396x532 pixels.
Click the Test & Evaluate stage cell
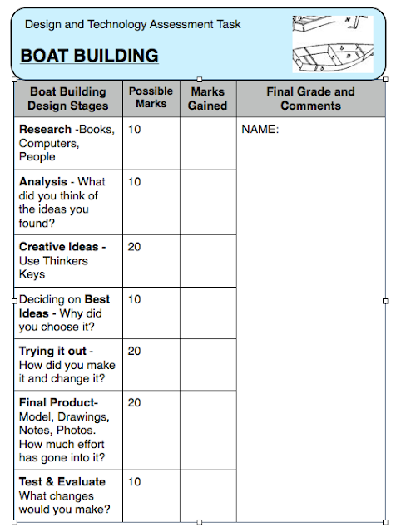(68, 496)
